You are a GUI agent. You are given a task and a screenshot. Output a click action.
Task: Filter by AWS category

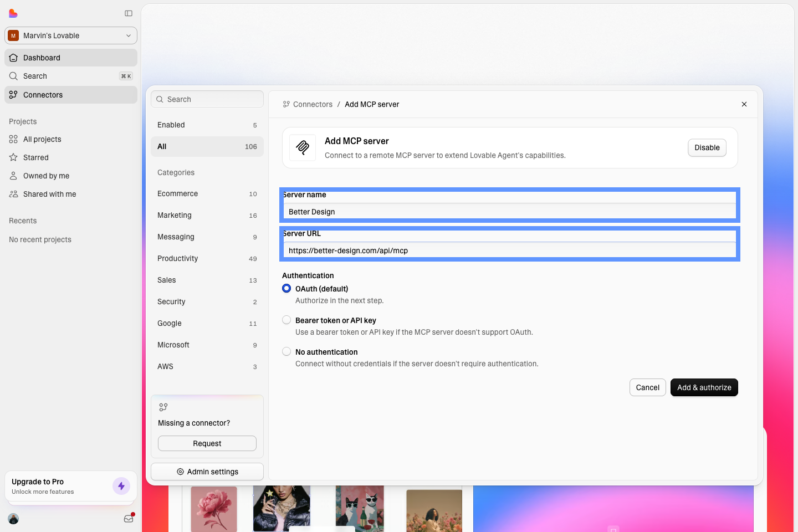[207, 366]
